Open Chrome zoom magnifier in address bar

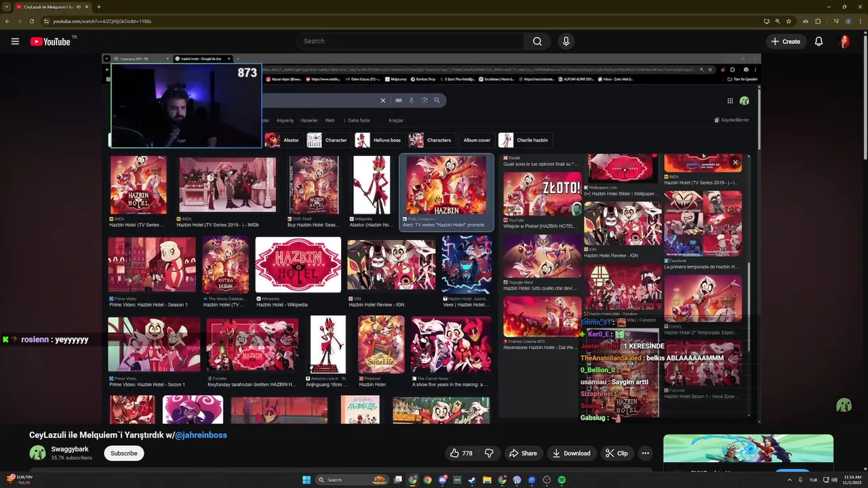(x=777, y=21)
